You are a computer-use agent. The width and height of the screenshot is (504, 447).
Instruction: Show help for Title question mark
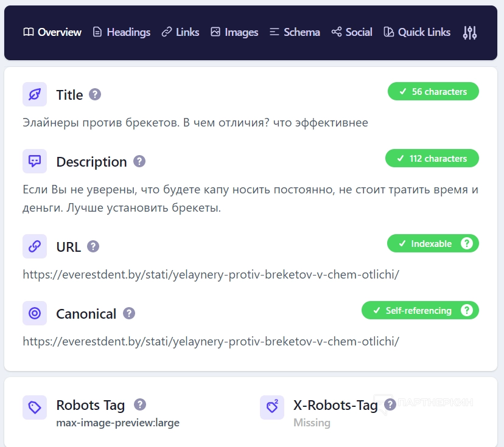click(x=95, y=94)
